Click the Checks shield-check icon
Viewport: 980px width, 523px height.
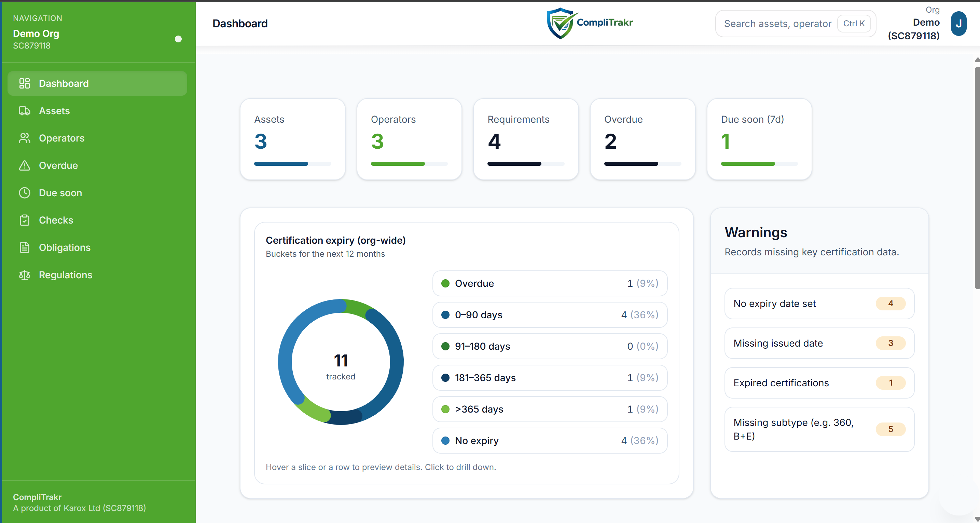coord(25,220)
